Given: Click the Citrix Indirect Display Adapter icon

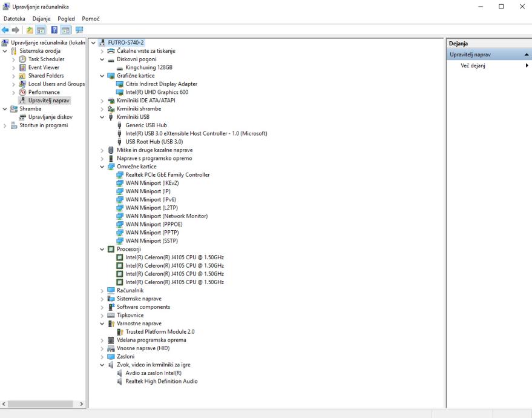Looking at the screenshot, I should (119, 84).
